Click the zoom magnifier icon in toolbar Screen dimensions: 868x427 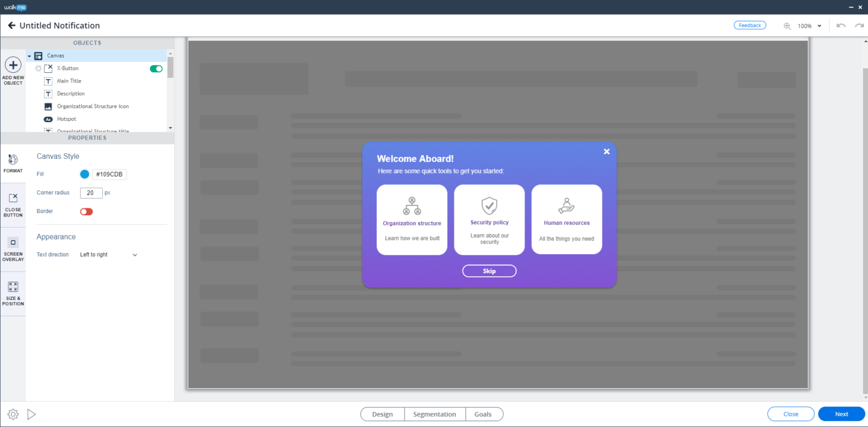[787, 25]
